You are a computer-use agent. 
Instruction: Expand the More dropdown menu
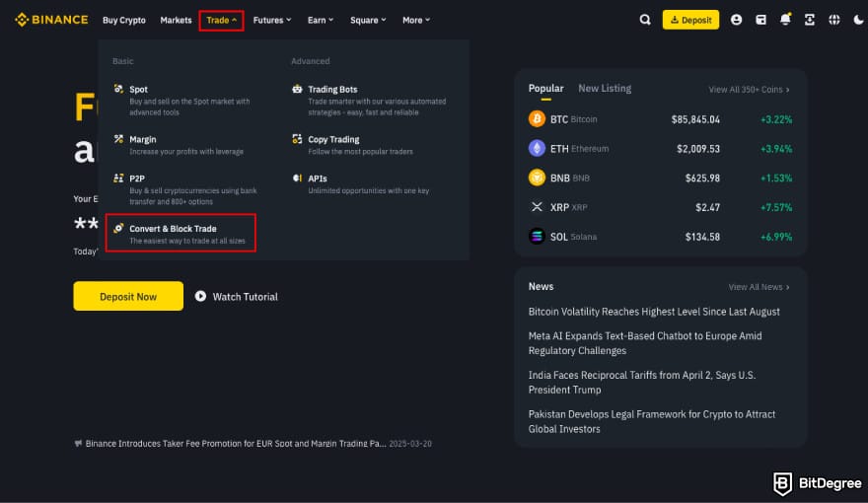tap(416, 20)
